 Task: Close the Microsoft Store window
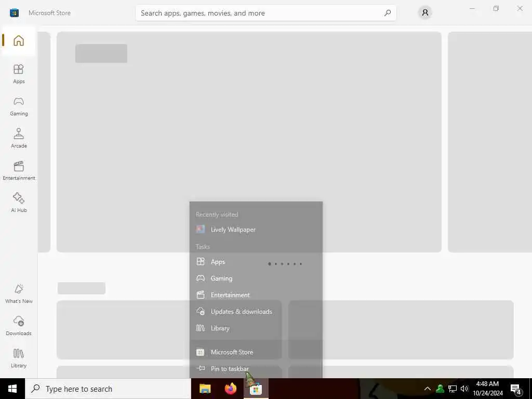coord(520,8)
